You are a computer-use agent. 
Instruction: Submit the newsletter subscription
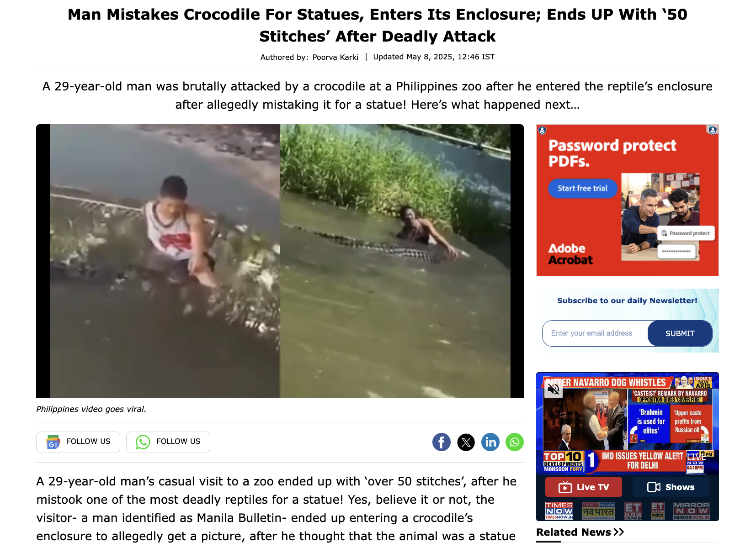click(680, 333)
